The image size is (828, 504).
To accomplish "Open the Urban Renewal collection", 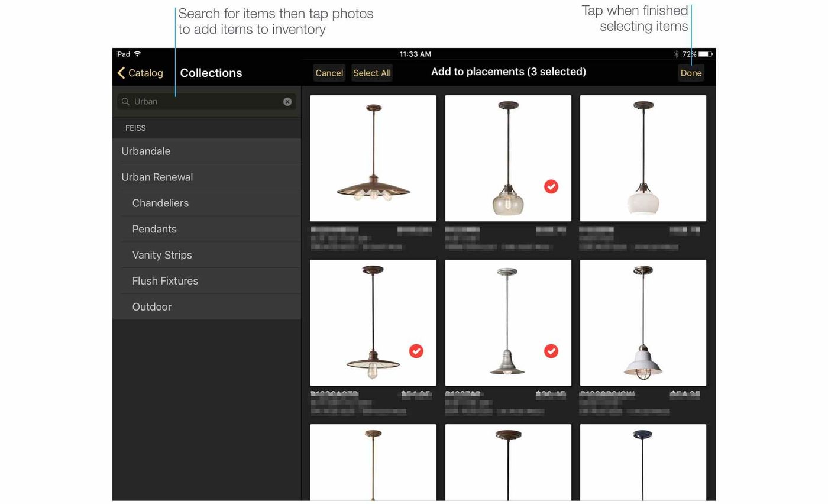I will click(x=206, y=177).
